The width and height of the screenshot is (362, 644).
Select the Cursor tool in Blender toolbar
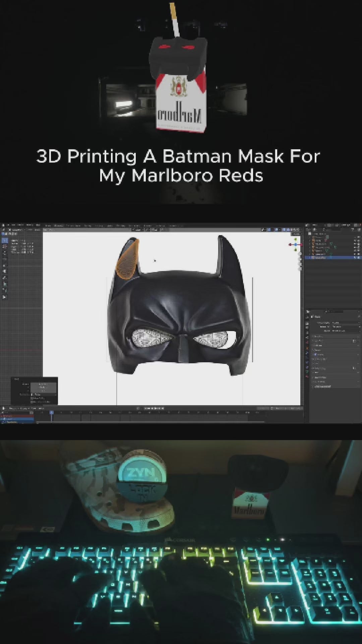tap(5, 246)
